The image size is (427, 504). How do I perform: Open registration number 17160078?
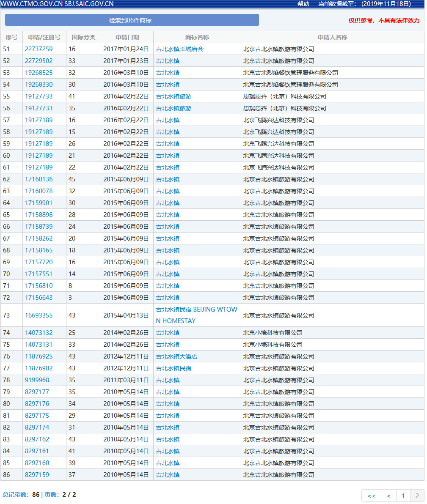tap(39, 191)
